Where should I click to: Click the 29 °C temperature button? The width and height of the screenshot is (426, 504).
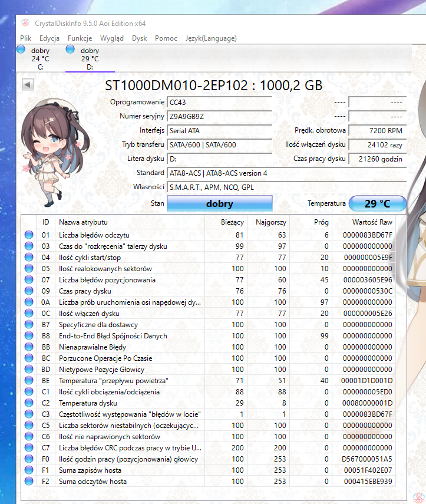(378, 203)
